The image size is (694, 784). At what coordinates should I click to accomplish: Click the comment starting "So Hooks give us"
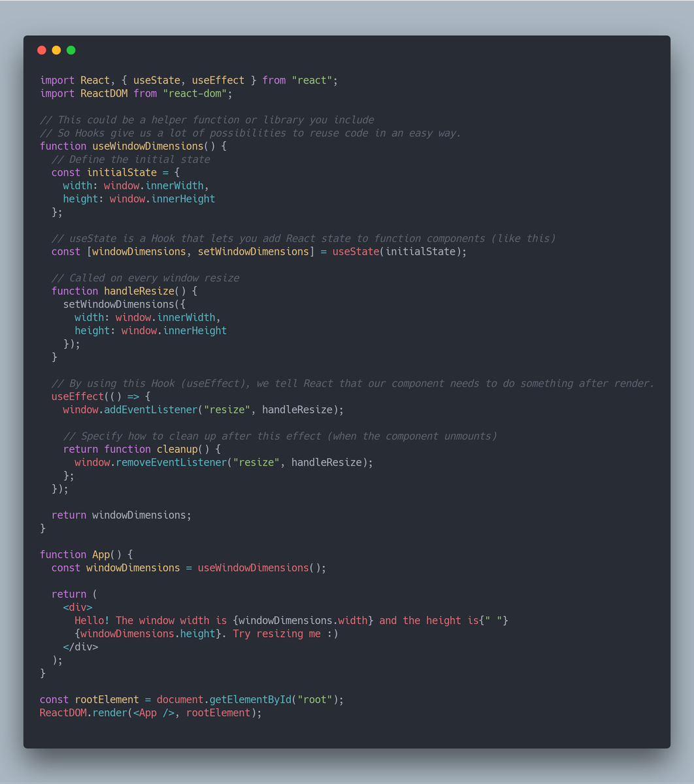pos(250,133)
